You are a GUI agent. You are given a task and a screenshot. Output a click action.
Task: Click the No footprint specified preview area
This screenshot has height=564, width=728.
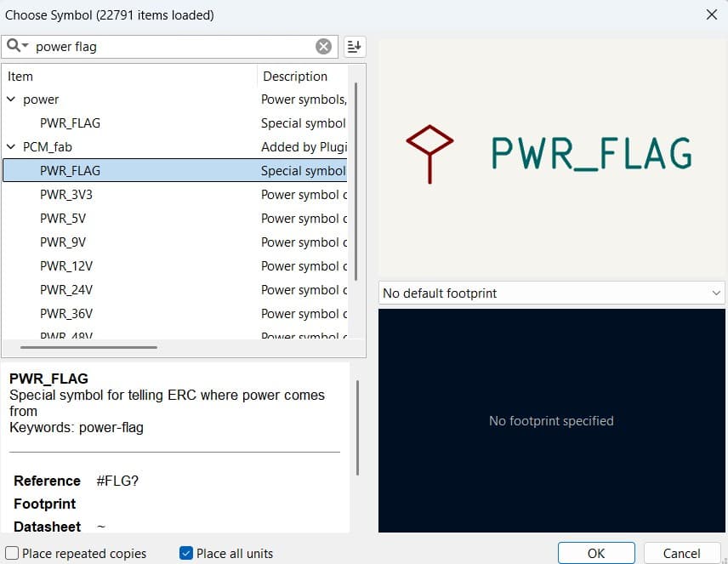tap(552, 420)
